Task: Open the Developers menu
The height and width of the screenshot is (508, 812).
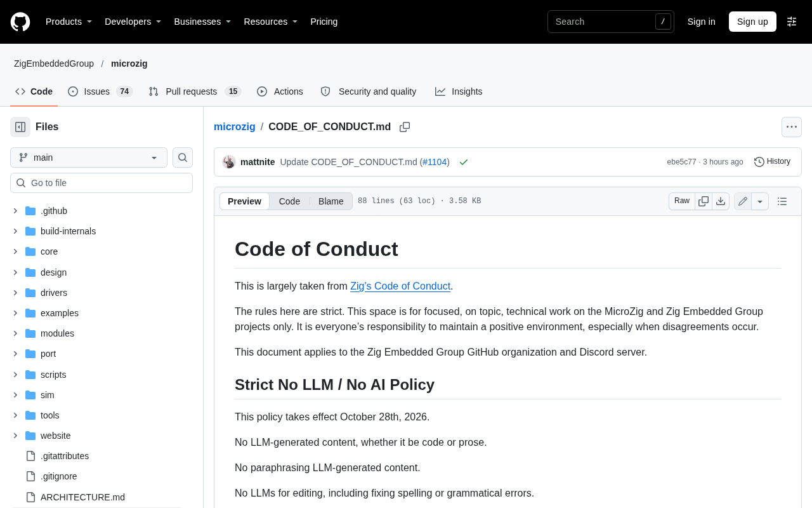Action: pos(133,22)
